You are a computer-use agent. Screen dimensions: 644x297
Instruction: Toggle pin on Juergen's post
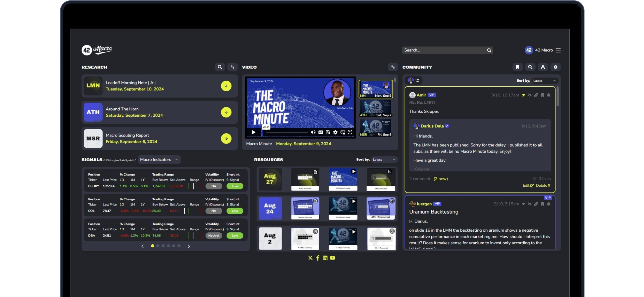523,204
